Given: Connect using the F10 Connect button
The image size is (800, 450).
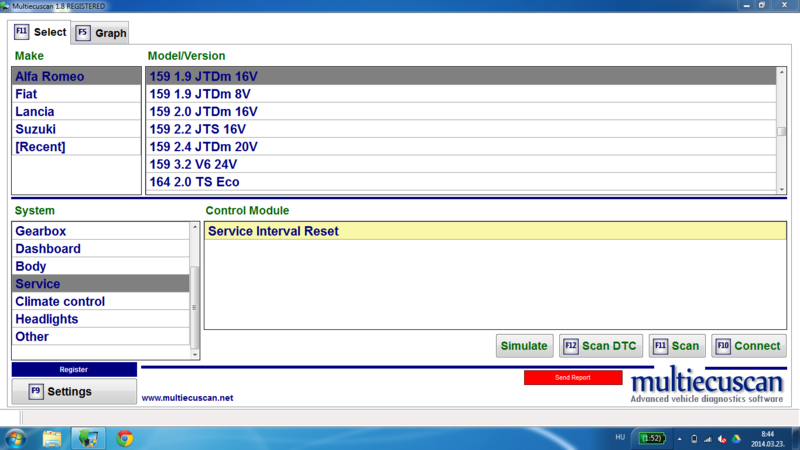Looking at the screenshot, I should click(x=749, y=346).
